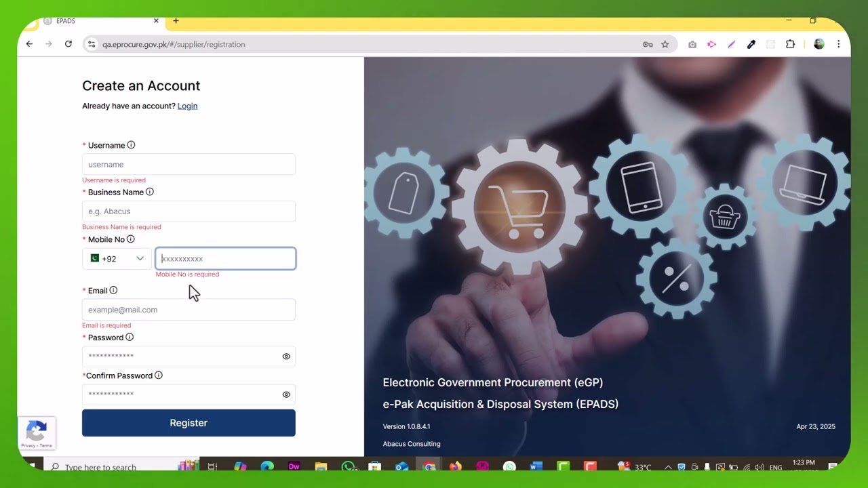Select the EPADS browser tab
This screenshot has height=488, width=868.
pyautogui.click(x=100, y=21)
